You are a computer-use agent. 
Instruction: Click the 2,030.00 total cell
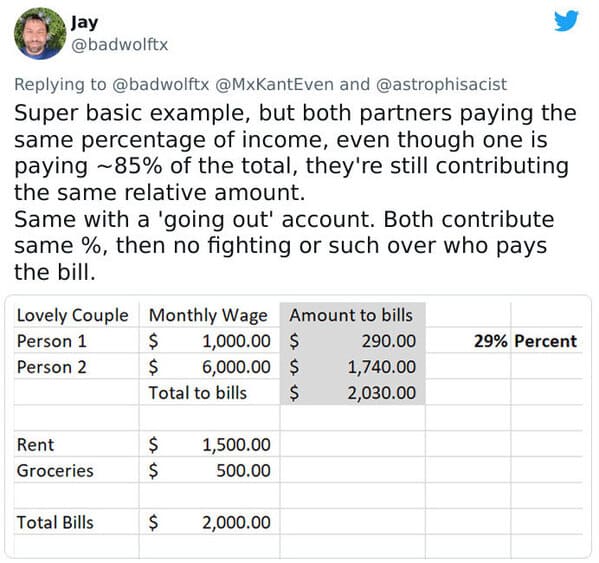tap(353, 393)
